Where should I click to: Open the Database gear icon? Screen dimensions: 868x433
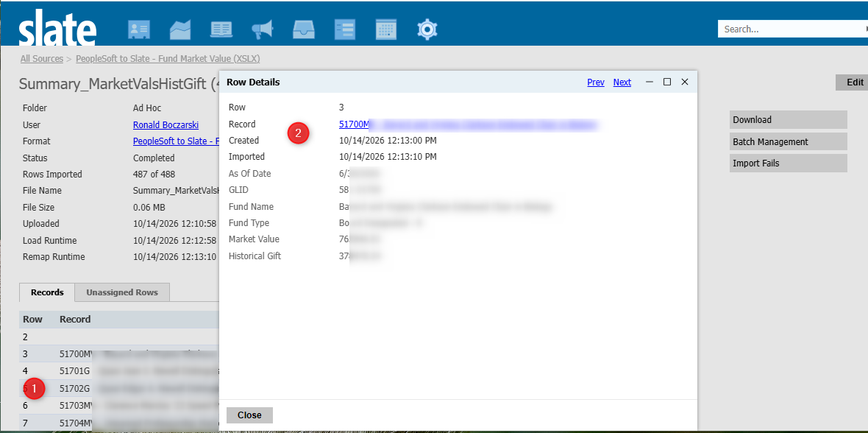(427, 29)
